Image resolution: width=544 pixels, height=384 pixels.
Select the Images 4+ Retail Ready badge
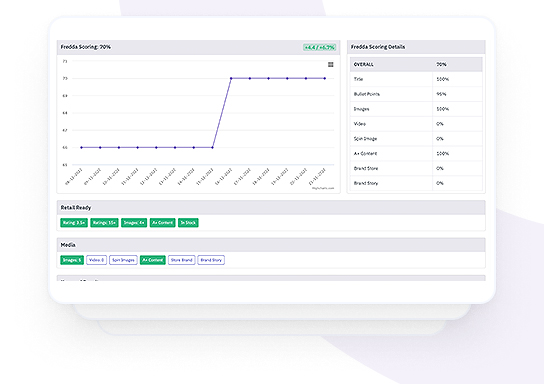click(x=134, y=223)
